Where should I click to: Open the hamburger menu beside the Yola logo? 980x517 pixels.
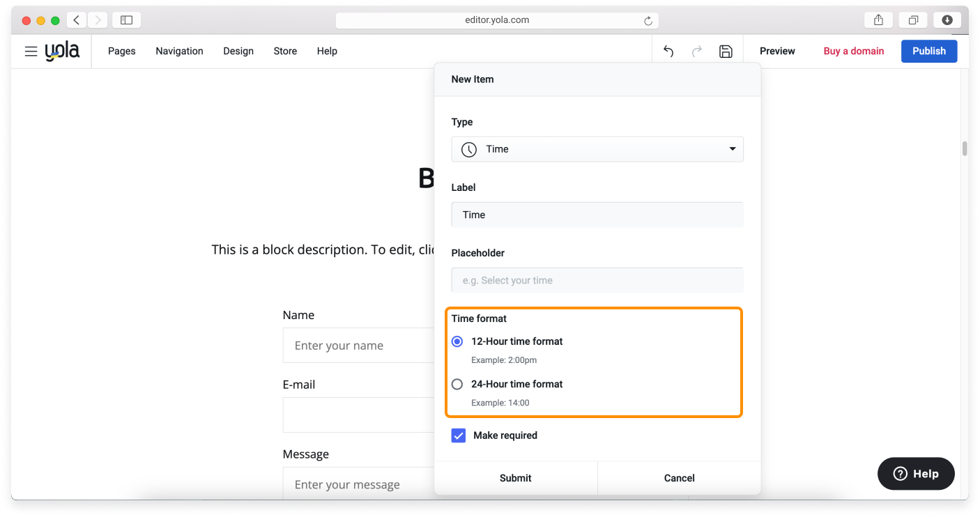point(31,52)
